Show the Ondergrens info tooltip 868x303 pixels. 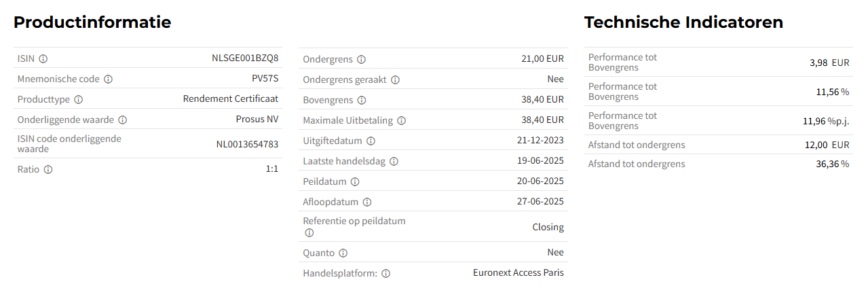pyautogui.click(x=361, y=59)
